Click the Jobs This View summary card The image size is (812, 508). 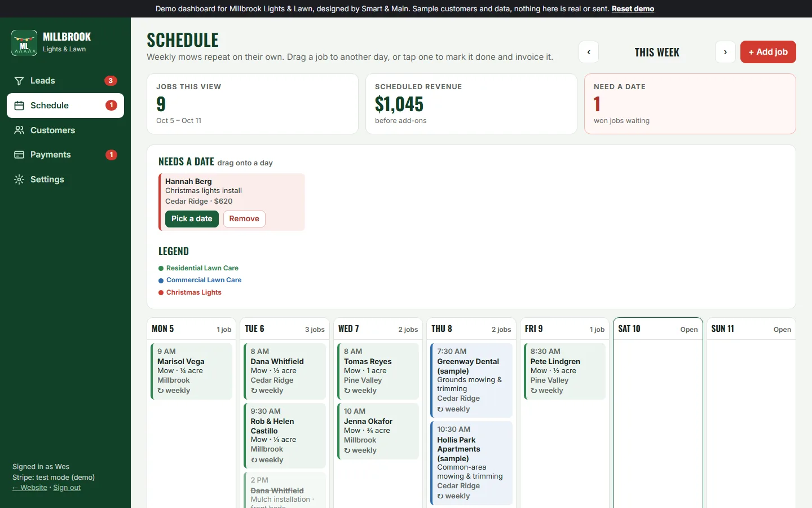point(253,104)
